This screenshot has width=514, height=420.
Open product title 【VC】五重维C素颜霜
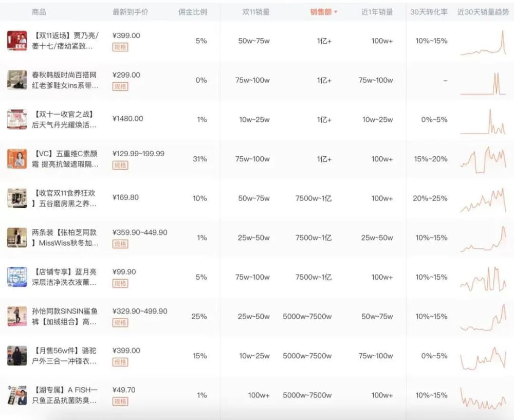65,159
